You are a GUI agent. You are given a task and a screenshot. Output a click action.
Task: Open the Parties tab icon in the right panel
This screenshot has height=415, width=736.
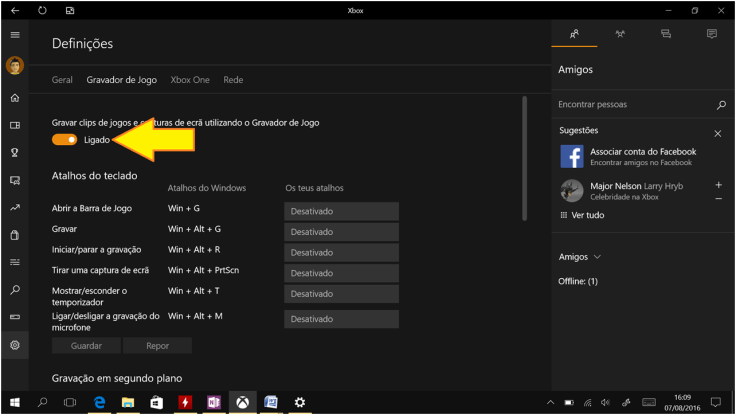point(620,34)
